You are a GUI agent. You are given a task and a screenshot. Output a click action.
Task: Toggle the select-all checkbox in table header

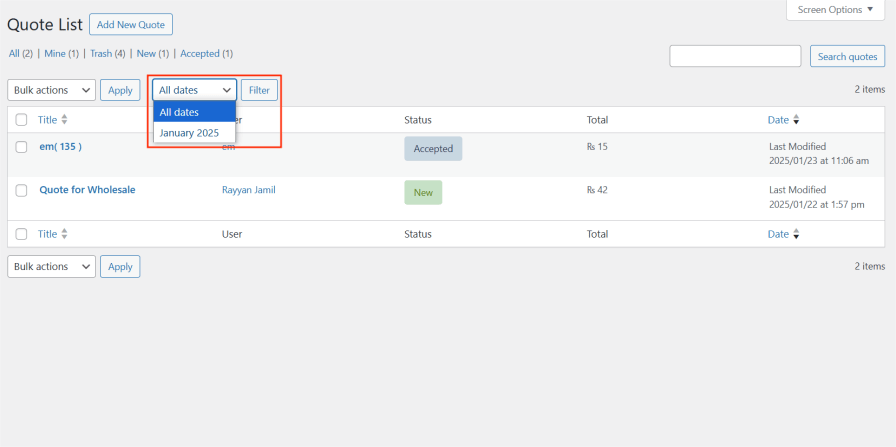(22, 120)
